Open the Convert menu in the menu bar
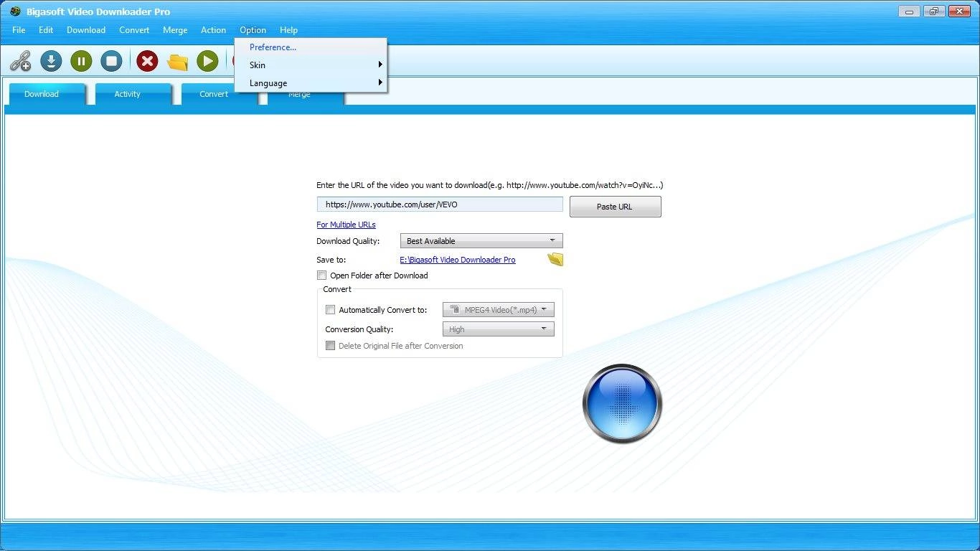The height and width of the screenshot is (551, 980). click(x=134, y=30)
